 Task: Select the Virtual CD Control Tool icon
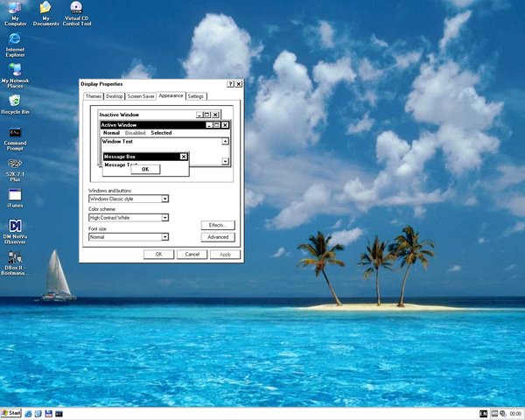[77, 13]
